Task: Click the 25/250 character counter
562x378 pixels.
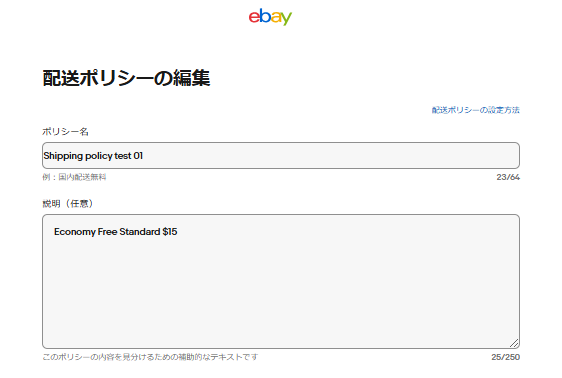Action: [505, 357]
